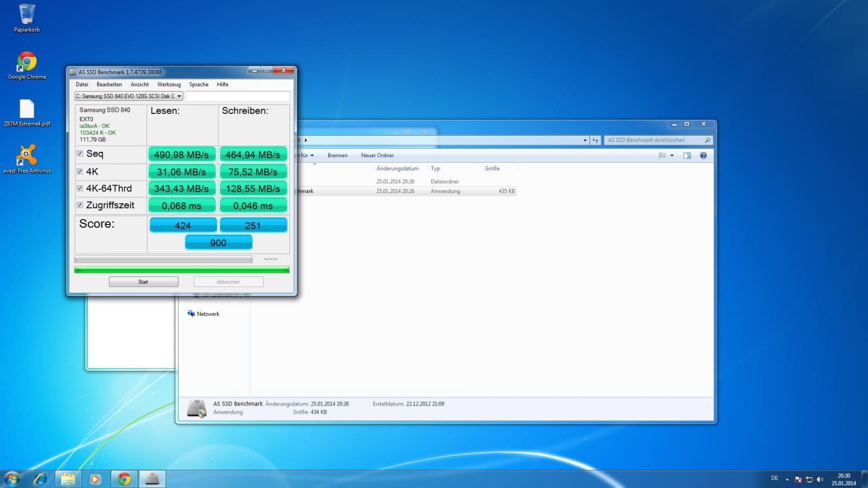Click the green overall progress bar

click(x=182, y=269)
